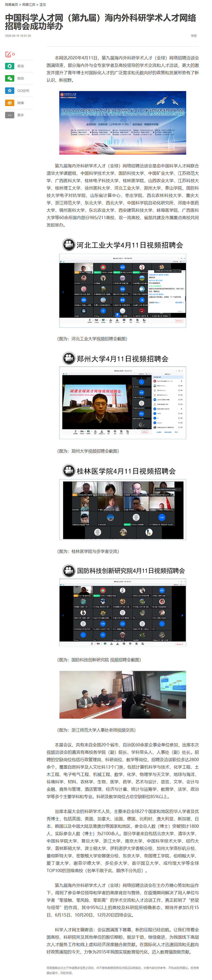
Task: Open the 桂林医学院 video meeting screenshot
Action: (x=123, y=510)
